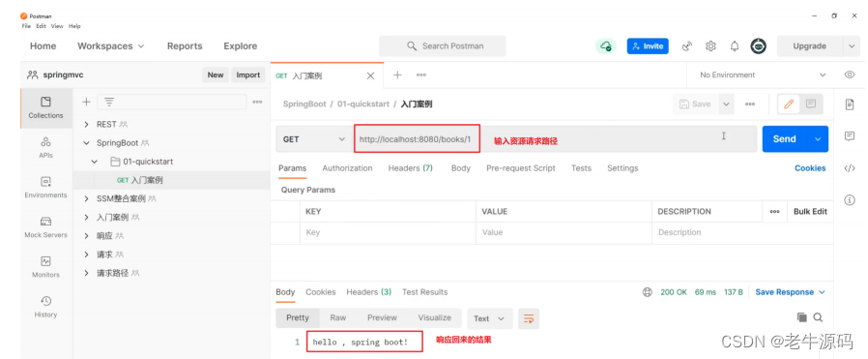
Task: Open the APIs sidebar panel
Action: (46, 148)
